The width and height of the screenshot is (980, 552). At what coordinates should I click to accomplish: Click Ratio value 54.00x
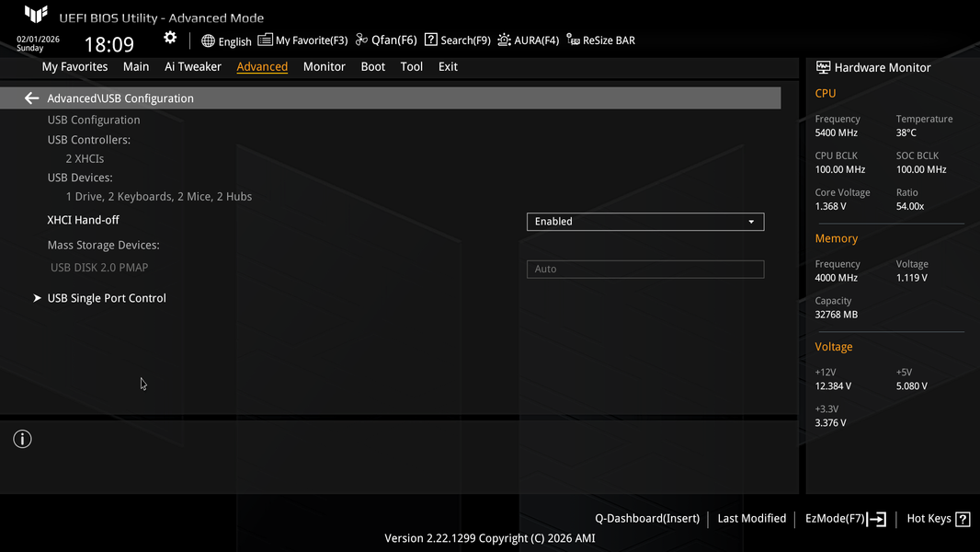click(910, 206)
